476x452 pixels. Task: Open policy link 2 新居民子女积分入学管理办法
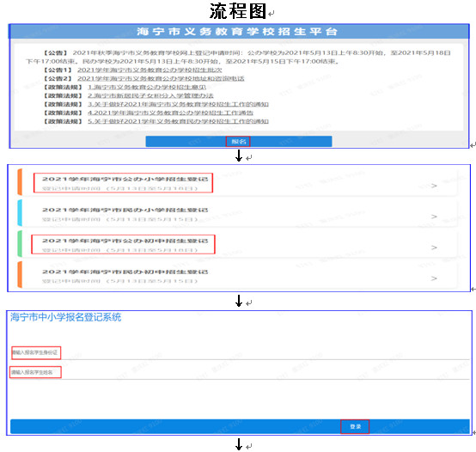tap(150, 96)
